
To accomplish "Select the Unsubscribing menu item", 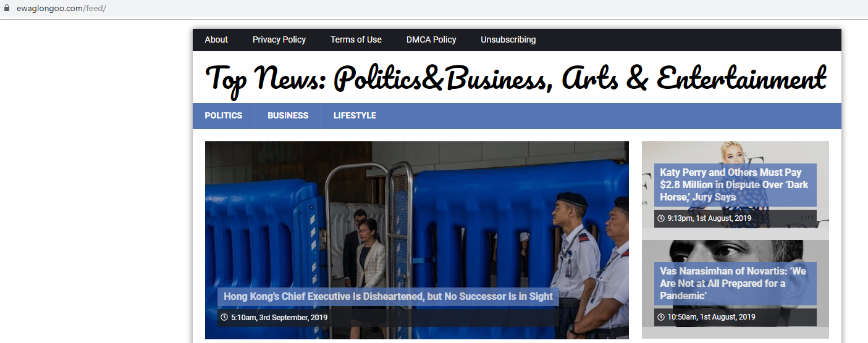I will [x=508, y=39].
